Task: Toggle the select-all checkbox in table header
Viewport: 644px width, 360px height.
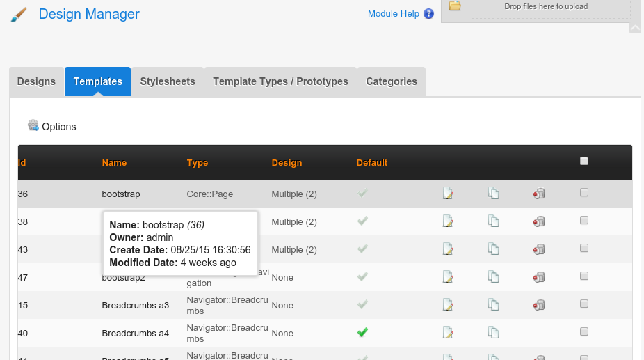Action: click(x=584, y=161)
